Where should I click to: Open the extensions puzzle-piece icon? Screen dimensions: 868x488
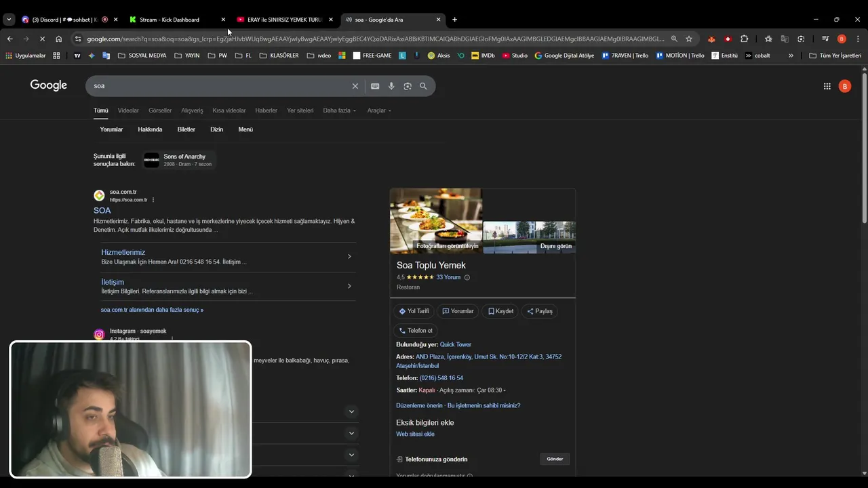(744, 39)
